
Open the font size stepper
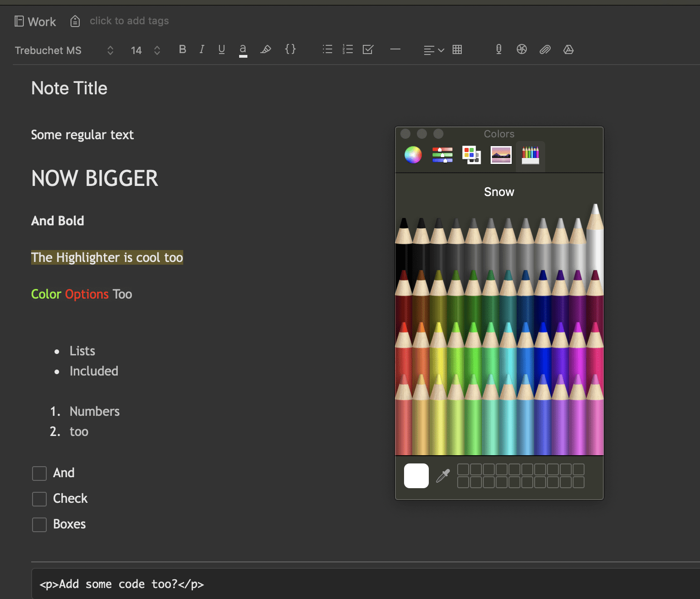[x=157, y=50]
